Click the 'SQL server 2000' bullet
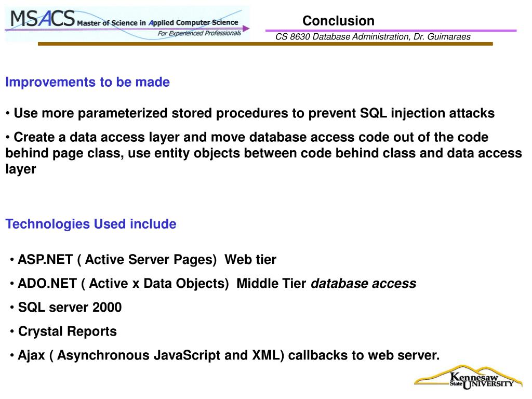532x399 pixels. coord(66,308)
